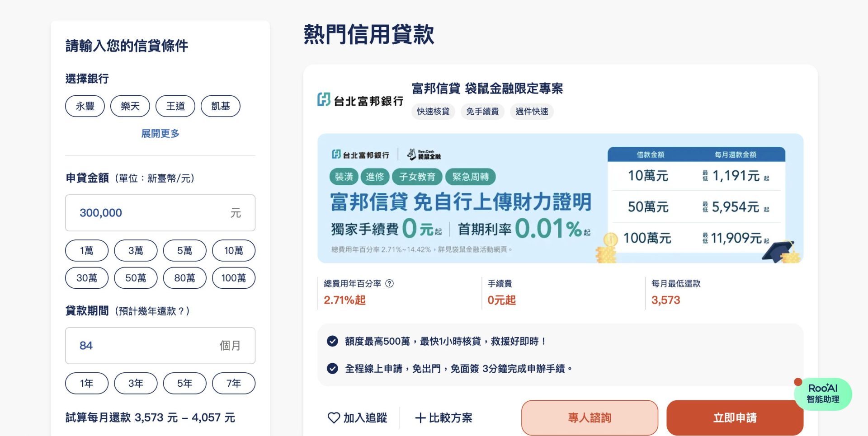
Task: Click the 3,573 minimum monthly payment value
Action: tap(665, 300)
